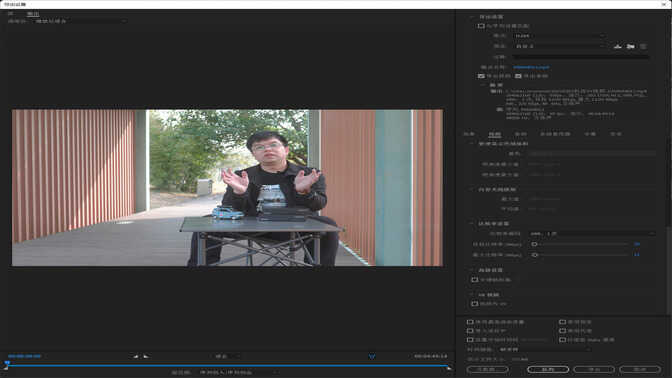Open the source scaling dropdown at top left
The image size is (672, 378).
coord(81,21)
